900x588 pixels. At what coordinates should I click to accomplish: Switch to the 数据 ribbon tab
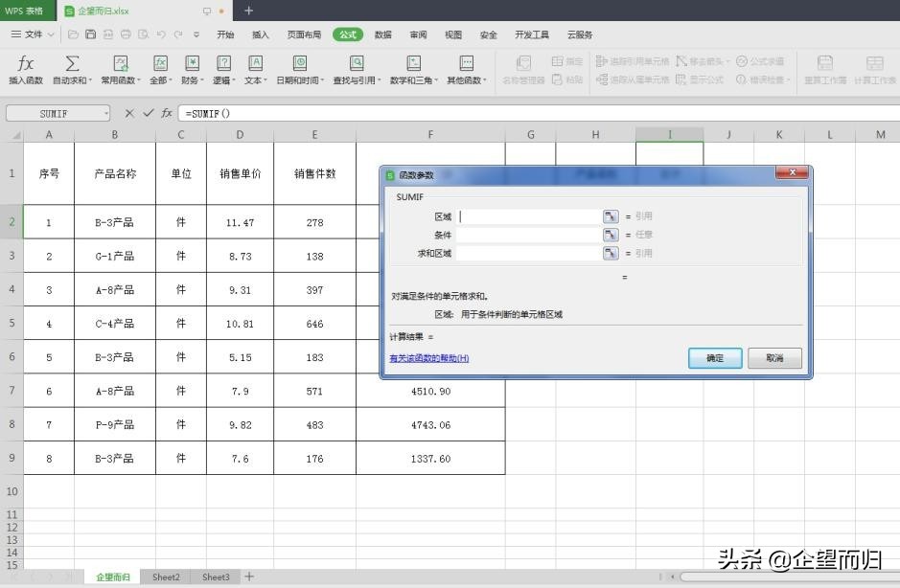click(x=382, y=34)
